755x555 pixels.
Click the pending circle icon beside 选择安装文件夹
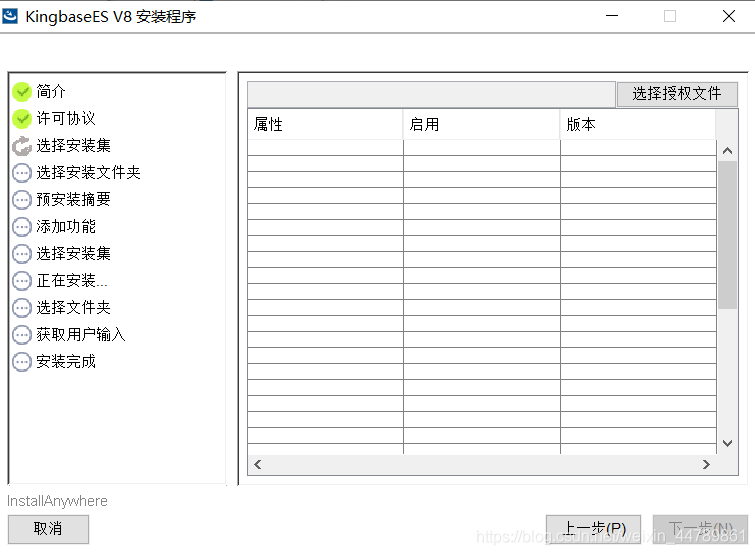click(22, 173)
